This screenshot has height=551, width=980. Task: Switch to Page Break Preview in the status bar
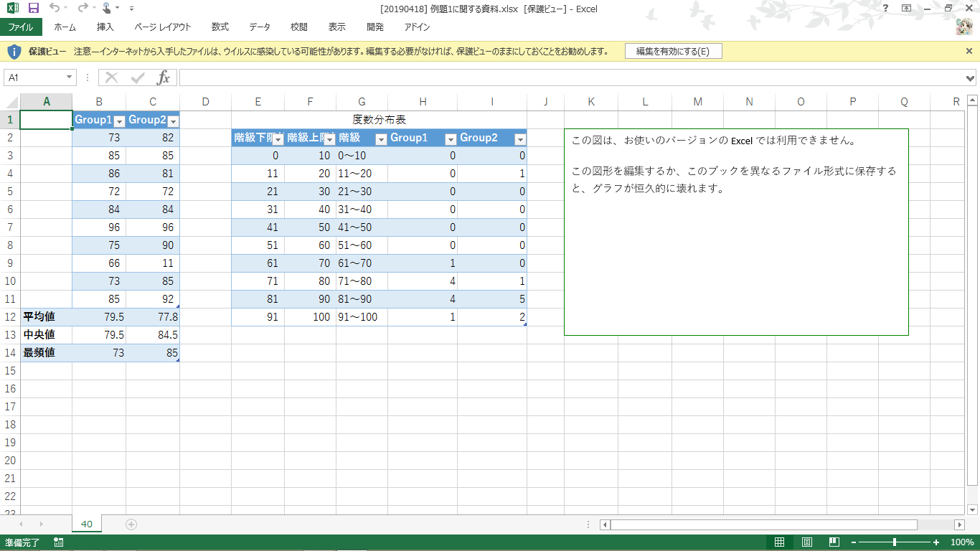tap(834, 542)
